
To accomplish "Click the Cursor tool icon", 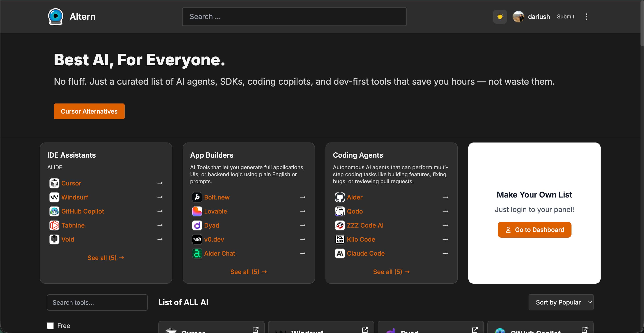I will (54, 183).
